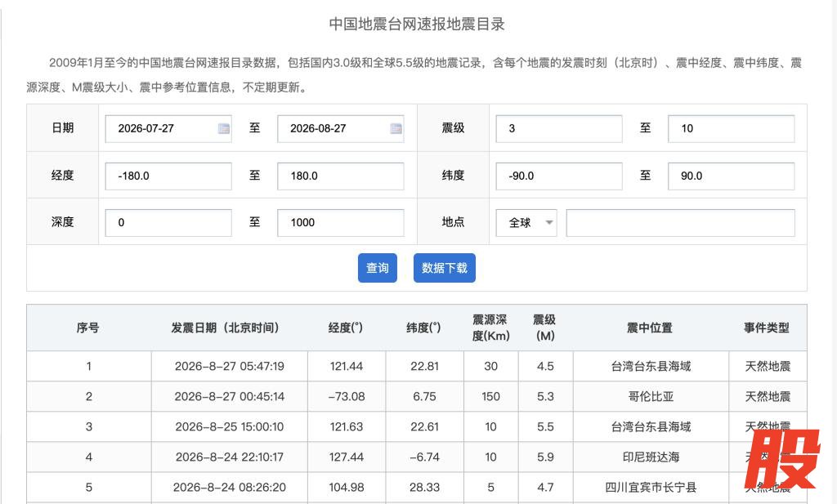Click magnitude value 5.9
The image size is (837, 504).
pos(545,457)
